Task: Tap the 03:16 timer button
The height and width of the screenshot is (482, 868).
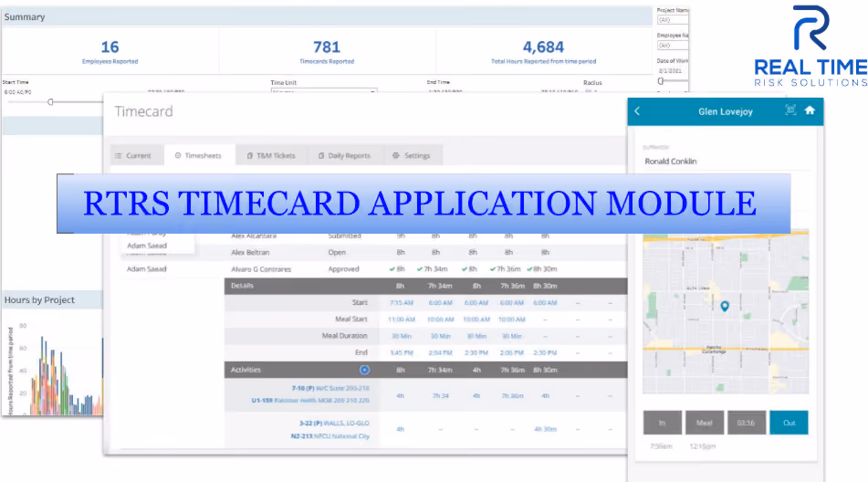Action: (747, 423)
